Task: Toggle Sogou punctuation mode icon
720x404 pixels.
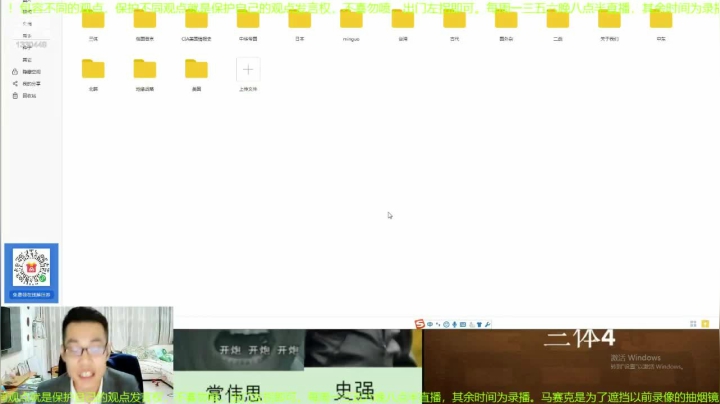Action: tap(438, 324)
